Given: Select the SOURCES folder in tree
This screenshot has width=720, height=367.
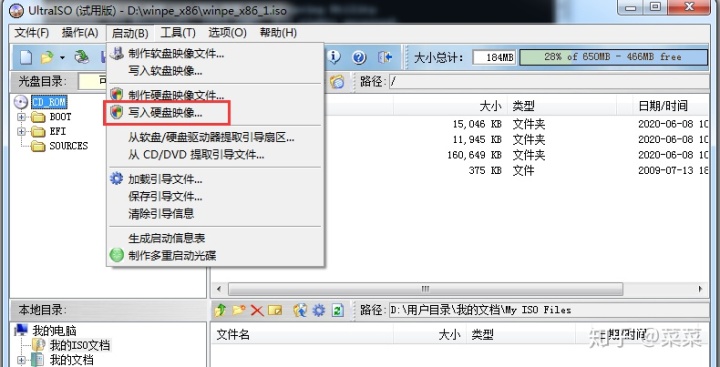Looking at the screenshot, I should (x=68, y=146).
